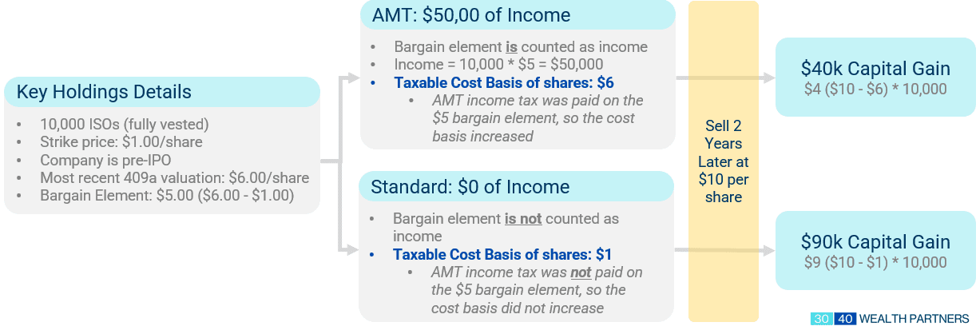The height and width of the screenshot is (334, 980).
Task: Click the arrow leading to $40k Capital Gain
Action: (765, 78)
